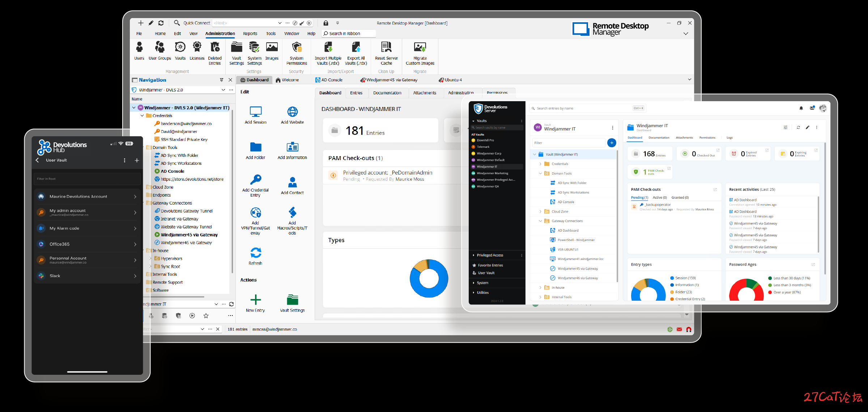Switch to the Ubuntu 4 tab
The image size is (868, 412).
click(x=450, y=80)
